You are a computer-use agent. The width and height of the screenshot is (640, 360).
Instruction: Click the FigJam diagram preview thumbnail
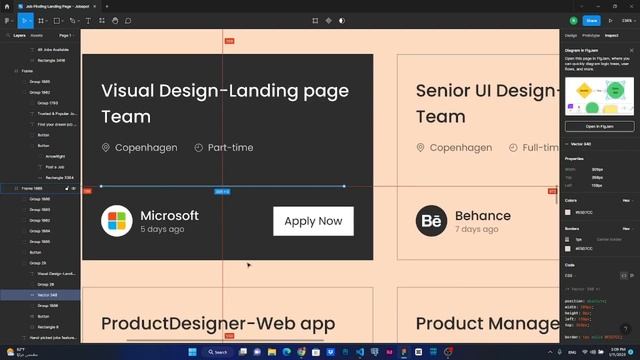tap(599, 96)
